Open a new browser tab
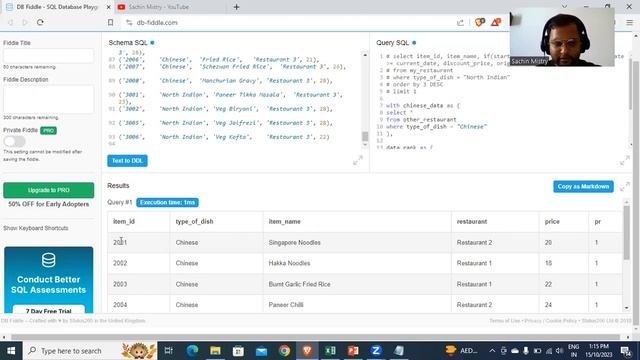This screenshot has height=360, width=640. point(236,7)
